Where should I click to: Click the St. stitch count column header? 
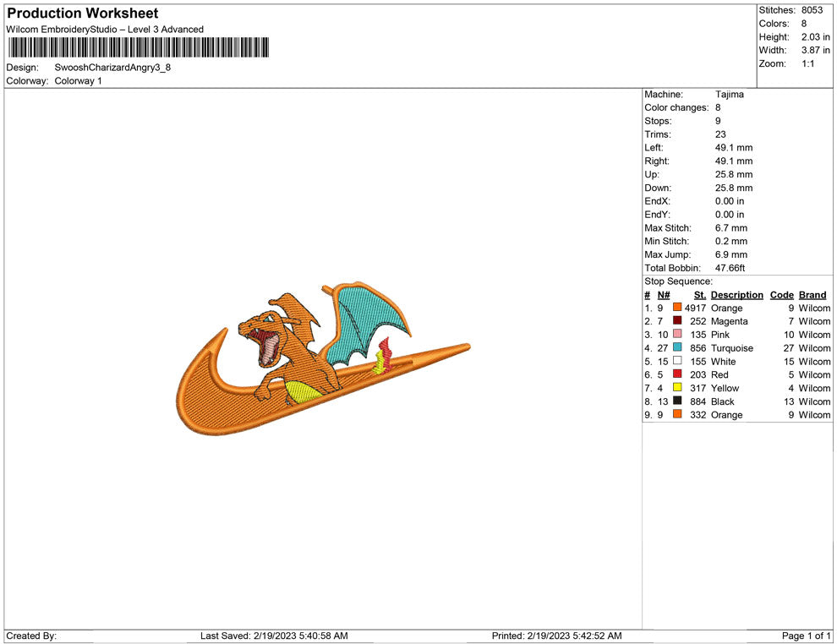tap(699, 295)
